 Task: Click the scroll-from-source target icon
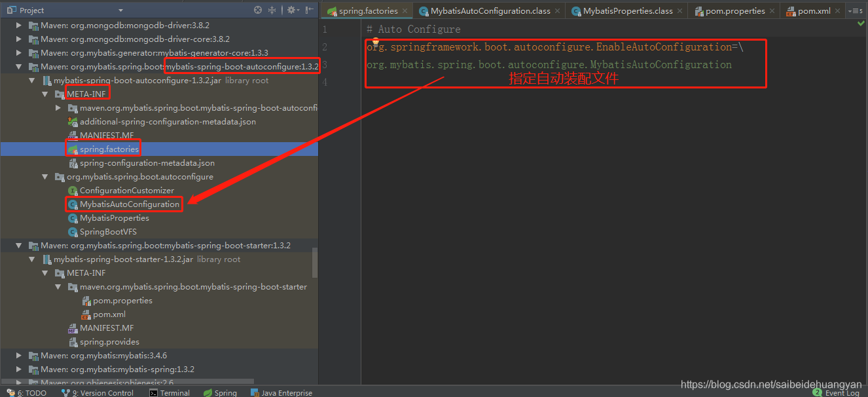pyautogui.click(x=258, y=10)
